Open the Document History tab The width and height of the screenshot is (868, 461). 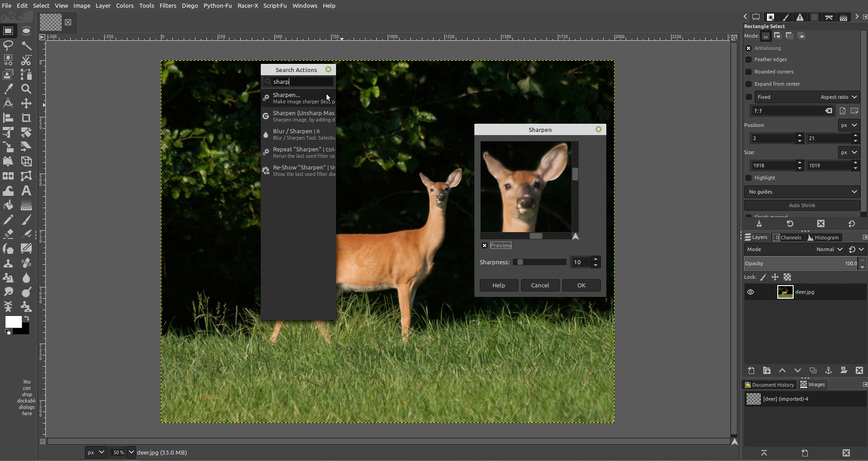[x=769, y=384]
